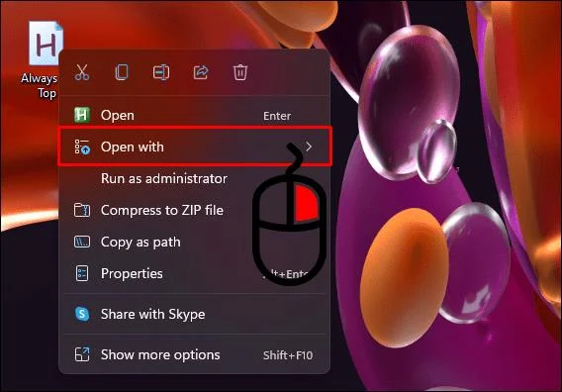Click the Rename icon in context menu
Screen dimensions: 562x392
[161, 72]
